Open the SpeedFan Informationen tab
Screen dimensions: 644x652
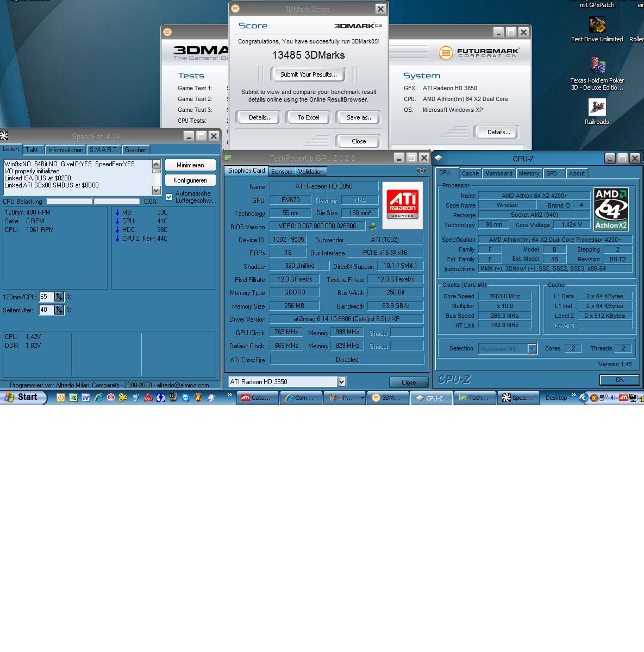[x=65, y=150]
